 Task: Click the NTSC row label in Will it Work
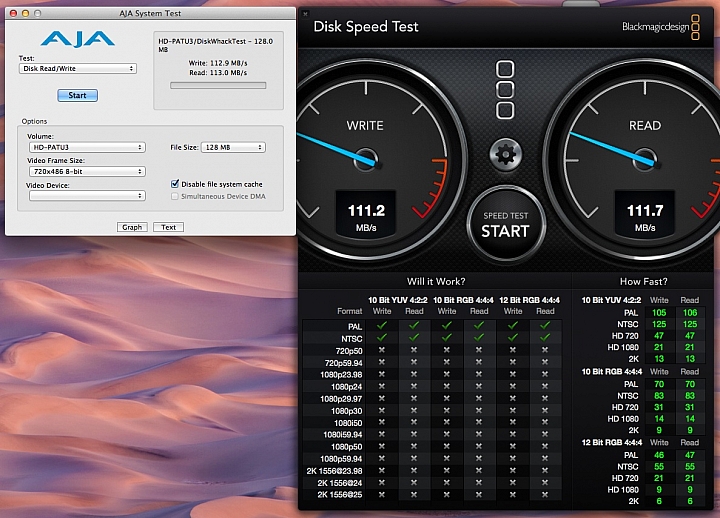(x=352, y=338)
